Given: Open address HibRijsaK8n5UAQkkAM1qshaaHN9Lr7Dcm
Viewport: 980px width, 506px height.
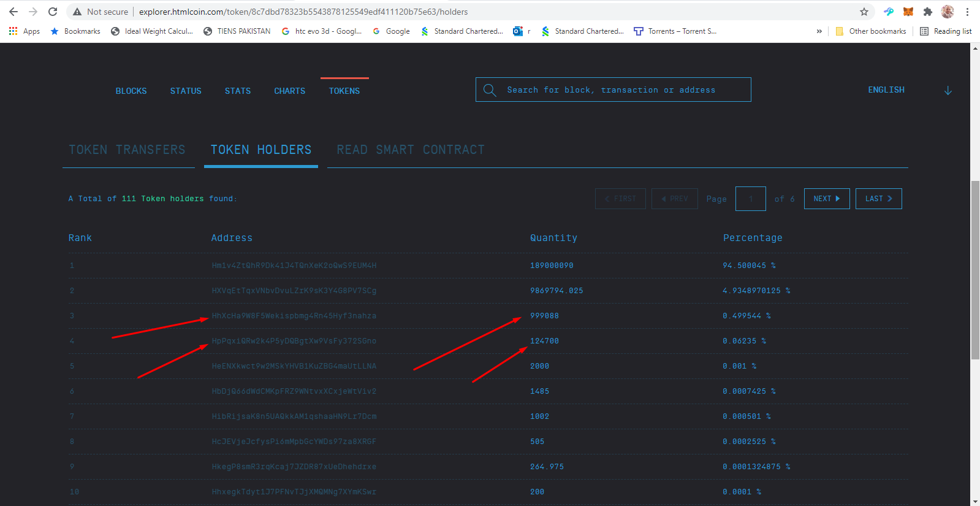Looking at the screenshot, I should pos(294,416).
